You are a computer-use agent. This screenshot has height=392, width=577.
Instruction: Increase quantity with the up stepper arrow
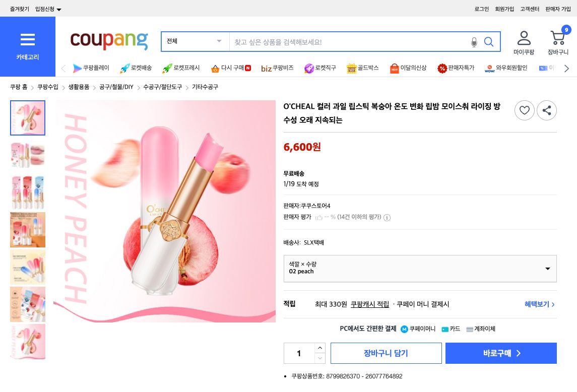[320, 348]
